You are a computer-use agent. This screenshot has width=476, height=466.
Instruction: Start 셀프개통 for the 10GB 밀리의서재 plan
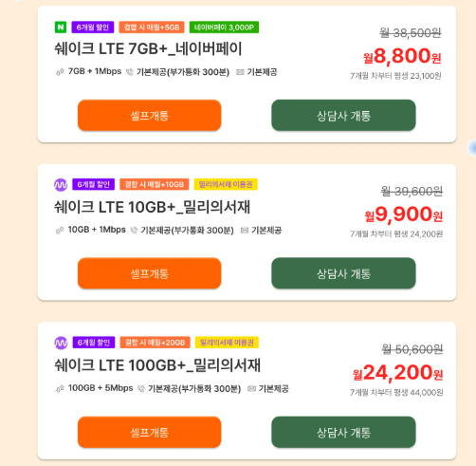pos(150,273)
